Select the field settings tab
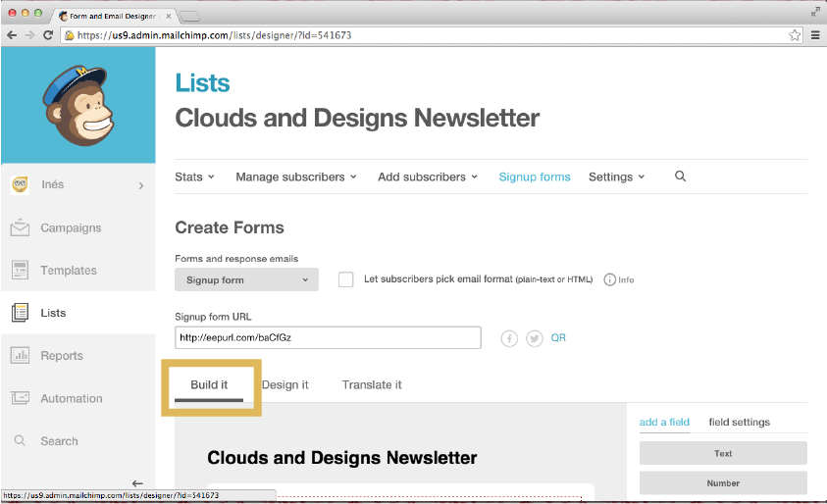This screenshot has height=504, width=827. [739, 422]
